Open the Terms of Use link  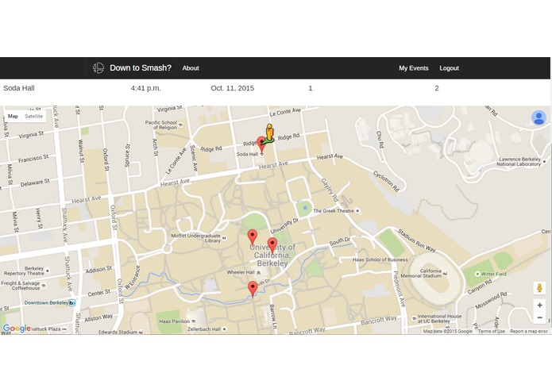[x=491, y=331]
